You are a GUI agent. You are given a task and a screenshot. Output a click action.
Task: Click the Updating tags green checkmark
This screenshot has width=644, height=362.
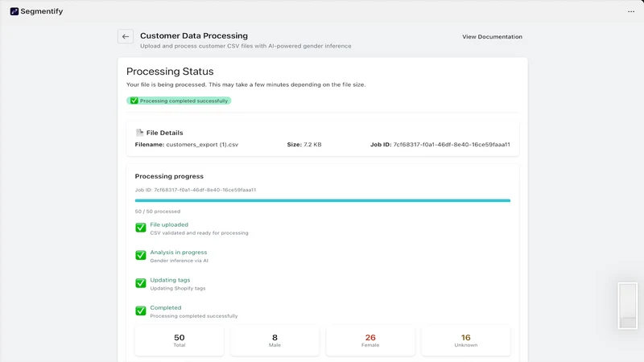coord(140,283)
